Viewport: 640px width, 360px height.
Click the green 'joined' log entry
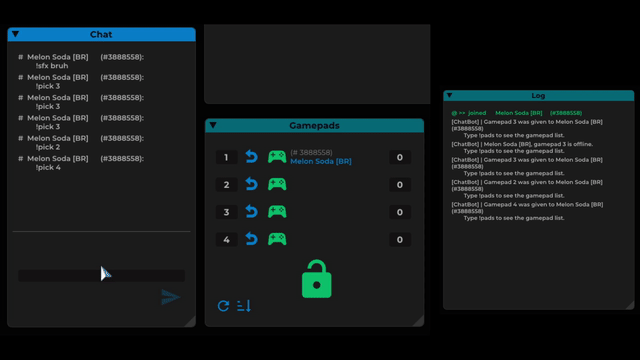point(516,113)
